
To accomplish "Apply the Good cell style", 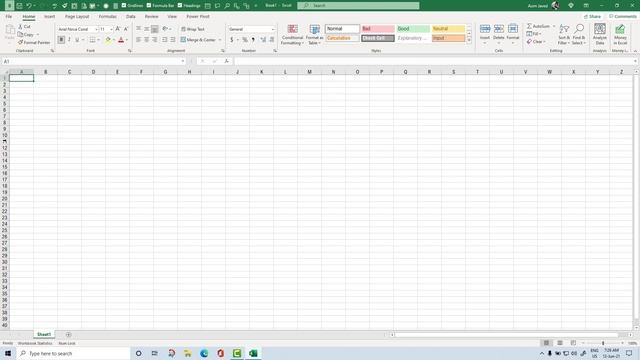I will pyautogui.click(x=413, y=29).
